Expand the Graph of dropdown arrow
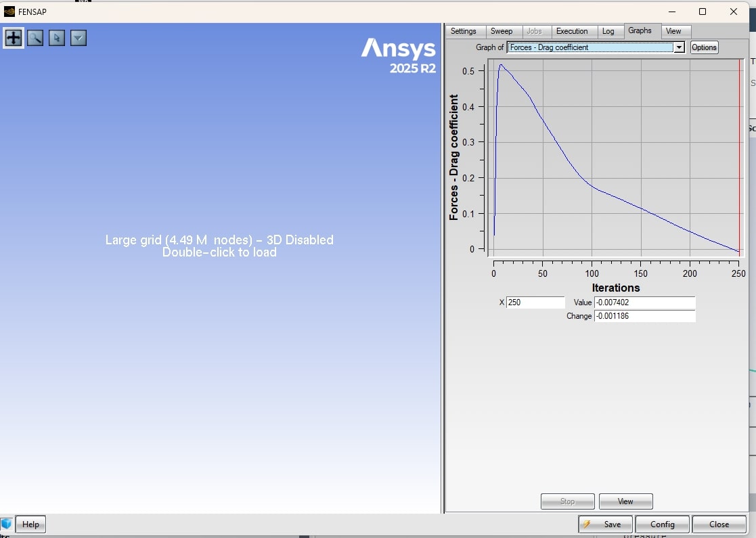 click(x=679, y=47)
